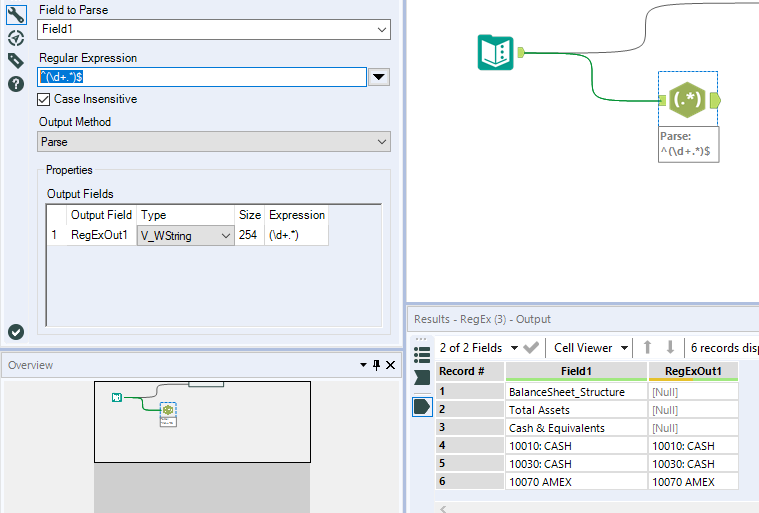The width and height of the screenshot is (759, 513).
Task: Select the 10070 AMEX Field1 cell
Action: [x=576, y=482]
